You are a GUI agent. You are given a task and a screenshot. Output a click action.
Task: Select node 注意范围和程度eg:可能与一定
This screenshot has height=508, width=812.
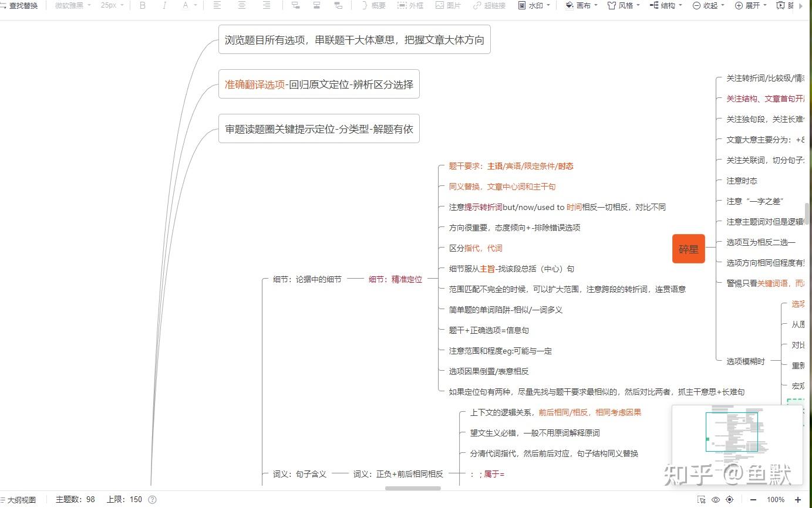[x=500, y=351]
